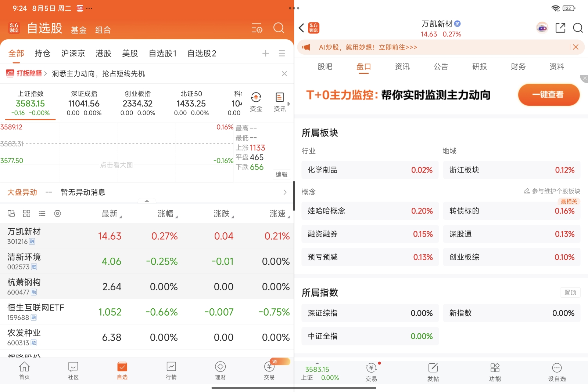This screenshot has width=588, height=392.
Task: Open the 转债标的 concept block
Action: pyautogui.click(x=512, y=211)
